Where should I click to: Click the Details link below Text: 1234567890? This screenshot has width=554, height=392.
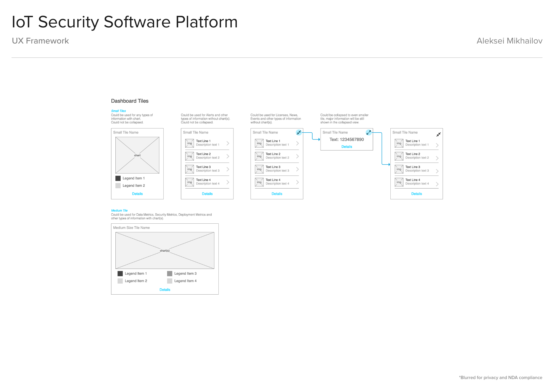(x=347, y=147)
